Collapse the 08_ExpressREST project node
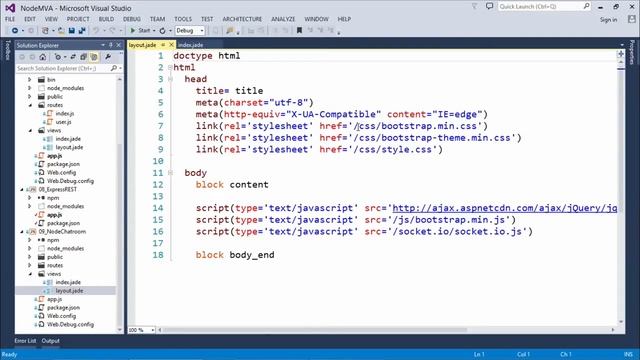640x360 pixels. coord(22,189)
